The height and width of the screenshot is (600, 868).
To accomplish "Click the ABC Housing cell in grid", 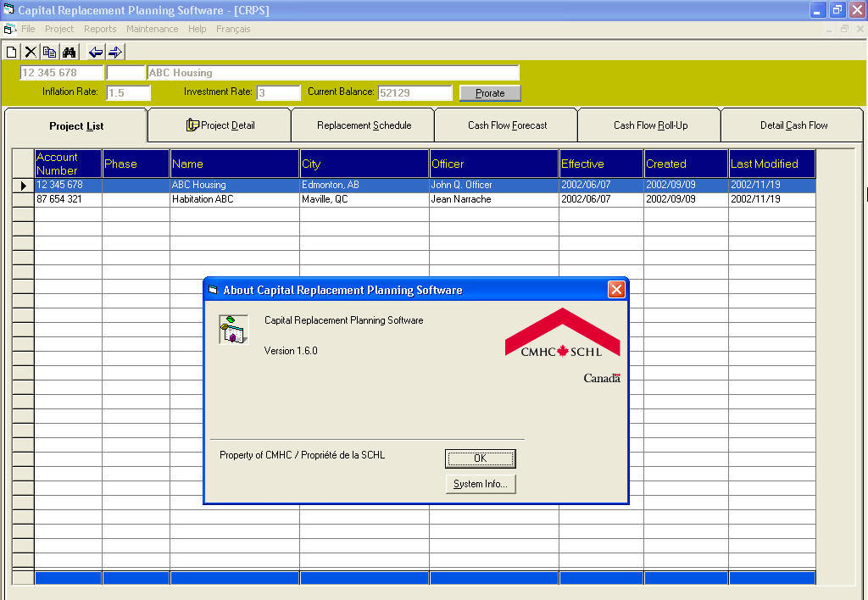I will (x=235, y=185).
